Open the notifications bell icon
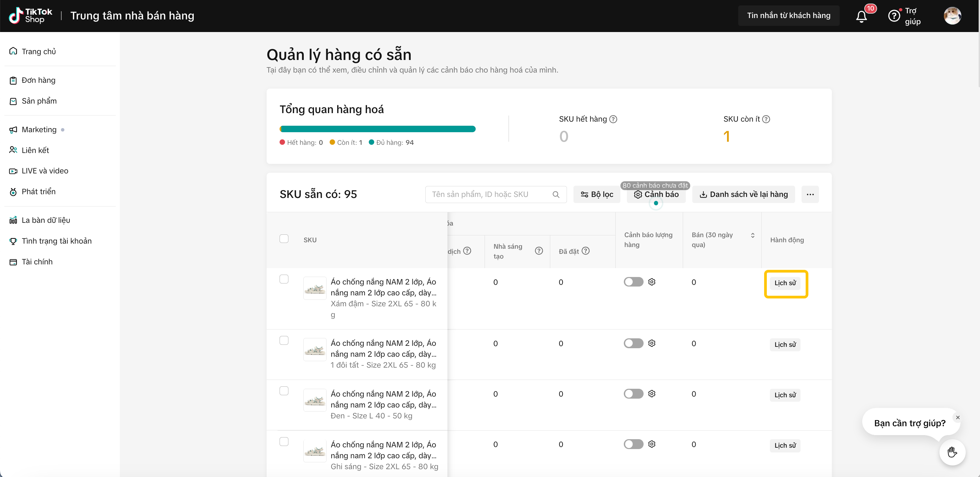980x477 pixels. point(861,16)
